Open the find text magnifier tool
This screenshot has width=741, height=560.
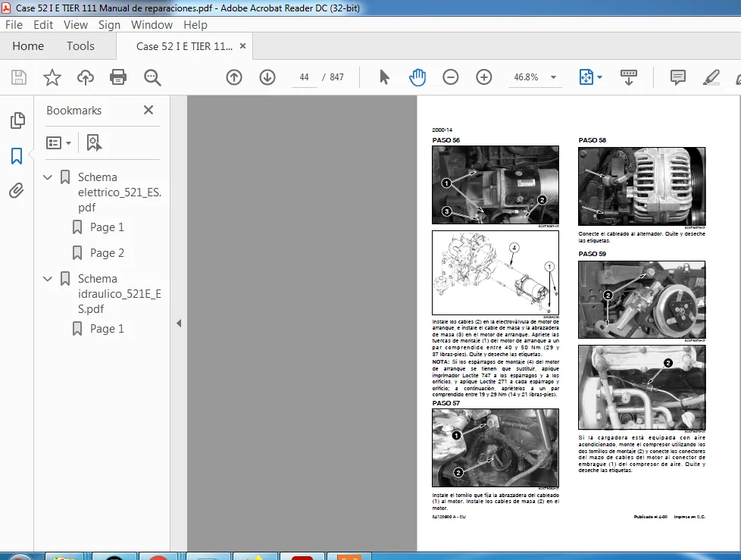coord(152,77)
